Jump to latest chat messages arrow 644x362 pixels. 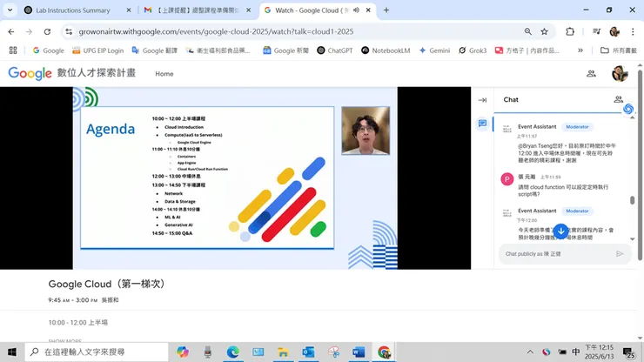point(560,231)
